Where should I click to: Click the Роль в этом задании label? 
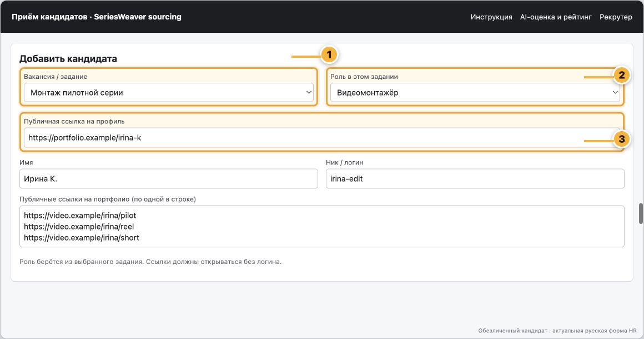364,77
